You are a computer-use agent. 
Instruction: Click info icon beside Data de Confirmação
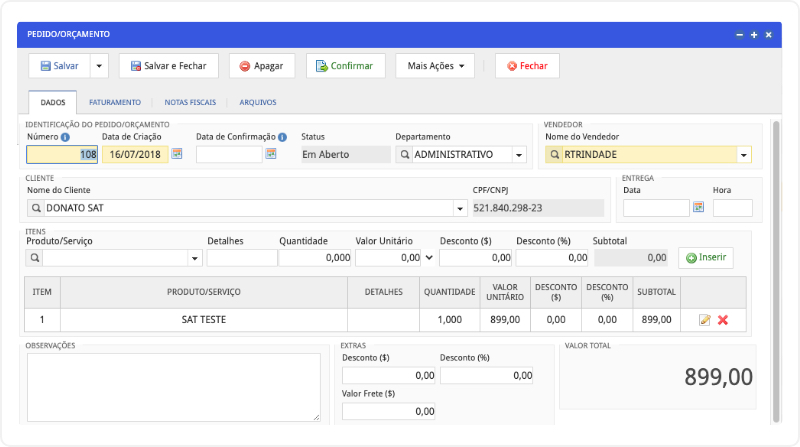[x=283, y=137]
